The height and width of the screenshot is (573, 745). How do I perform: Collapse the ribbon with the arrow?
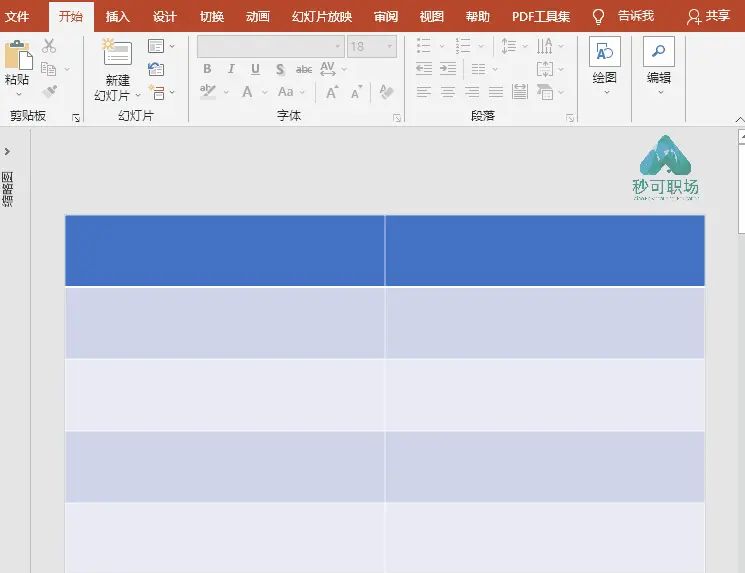(740, 119)
